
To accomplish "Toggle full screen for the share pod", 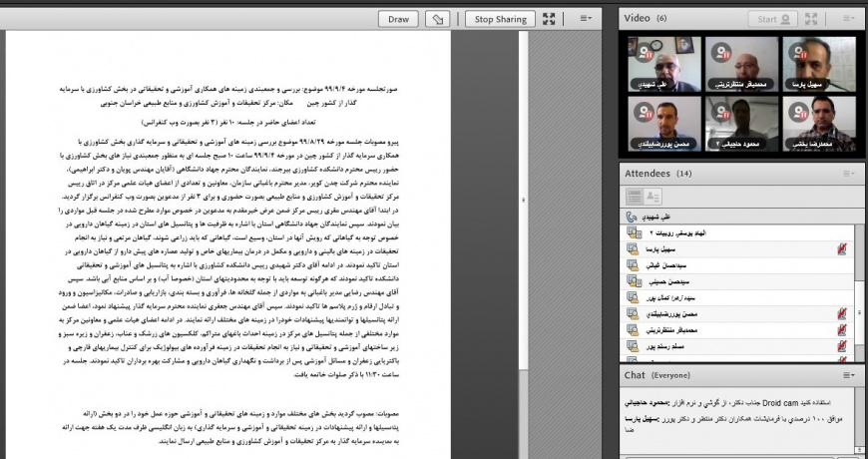I will click(x=549, y=19).
